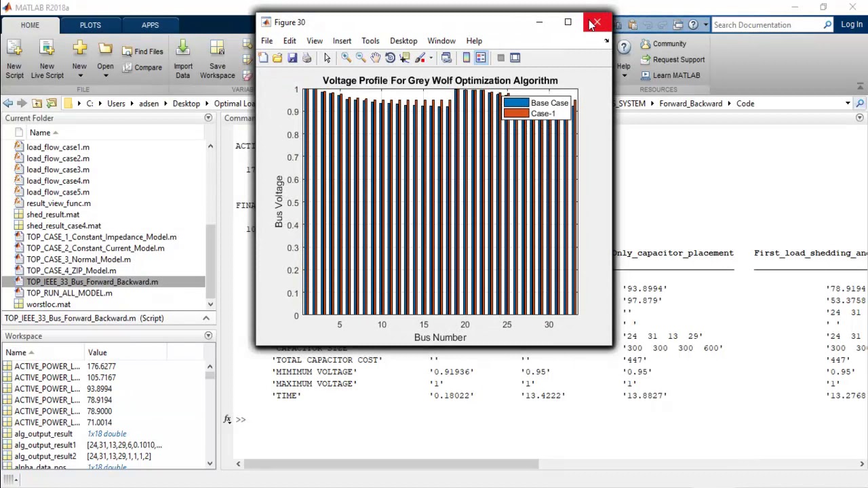Screen dimensions: 868x488
Task: Open the Current Folder panel actions menu
Action: 208,118
